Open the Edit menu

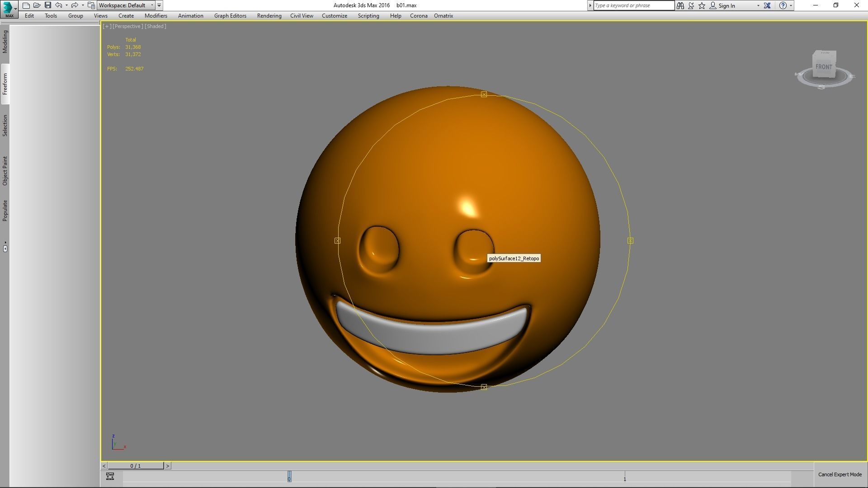29,16
